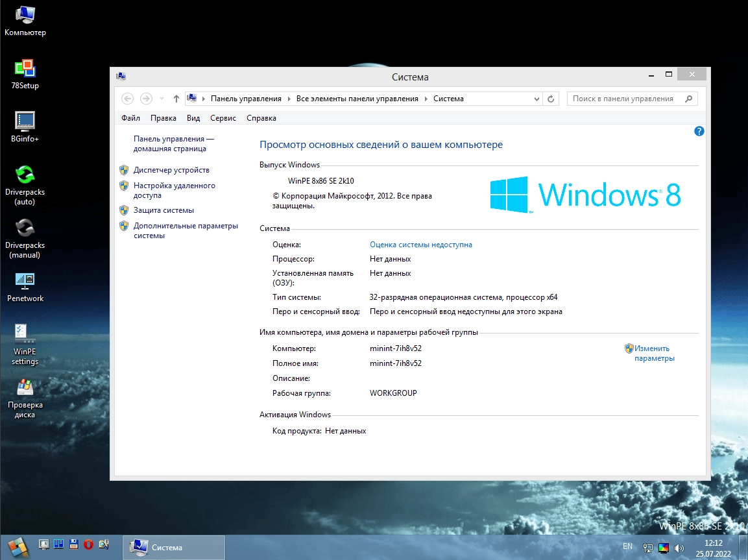Launch the 78Setup desktop shortcut

[x=25, y=75]
